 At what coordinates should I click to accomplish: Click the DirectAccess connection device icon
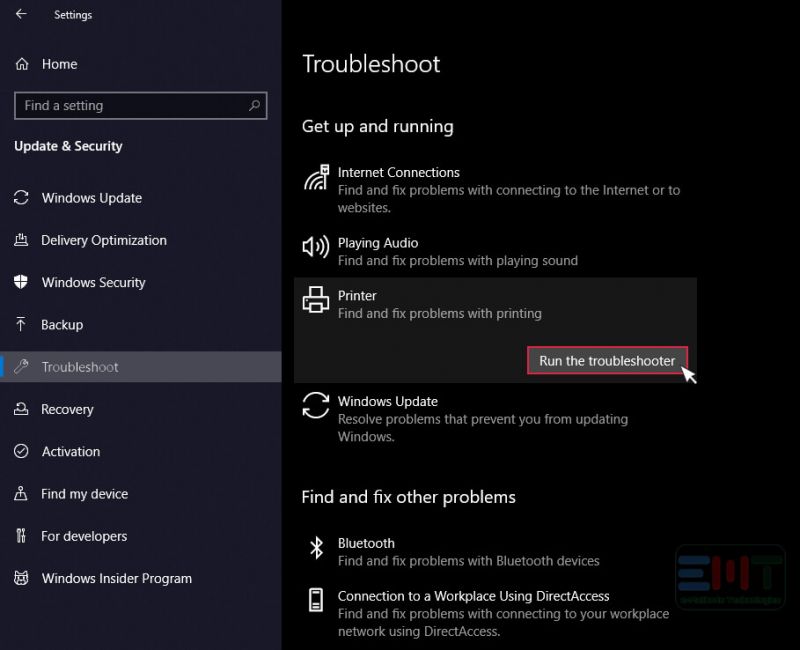[x=316, y=600]
